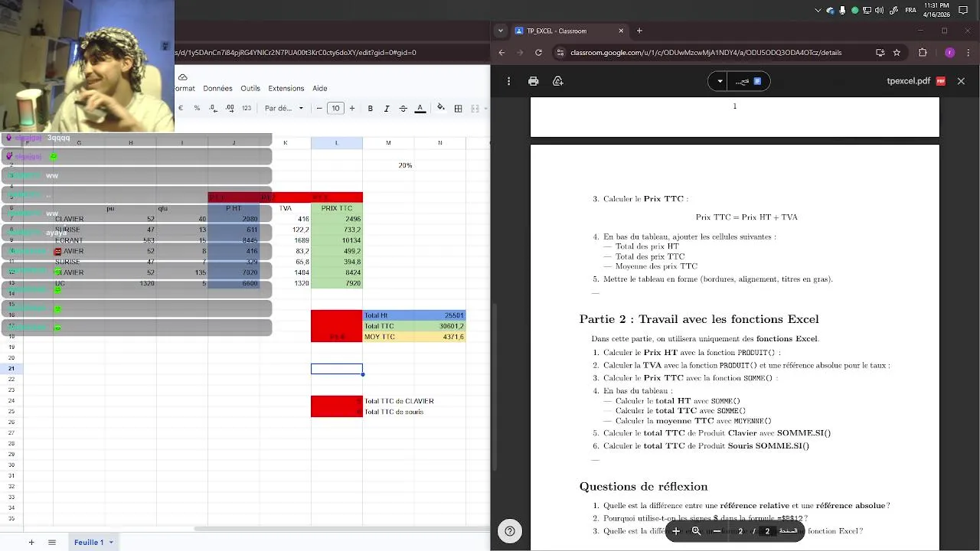The height and width of the screenshot is (551, 980).
Task: Open the text color picker
Action: tap(420, 109)
